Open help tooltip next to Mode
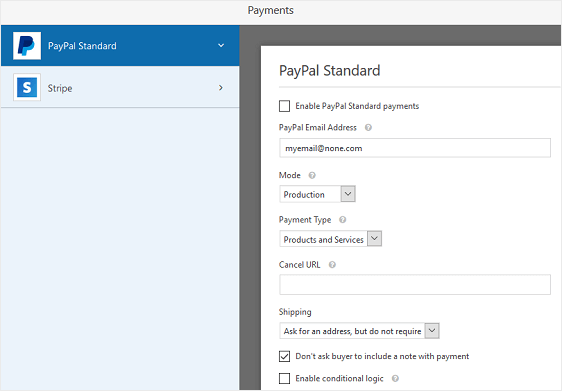This screenshot has width=562, height=391. [312, 175]
